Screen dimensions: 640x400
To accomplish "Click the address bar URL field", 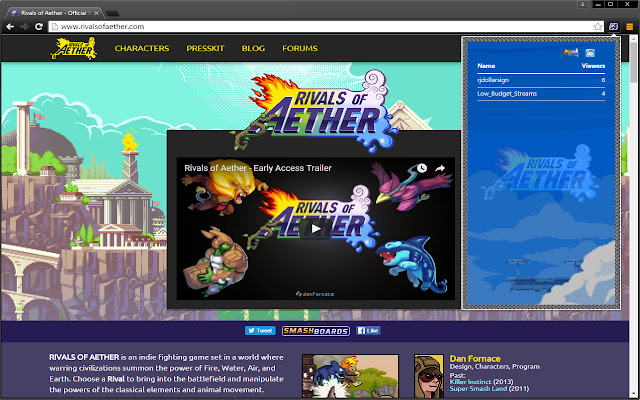I will pyautogui.click(x=327, y=27).
